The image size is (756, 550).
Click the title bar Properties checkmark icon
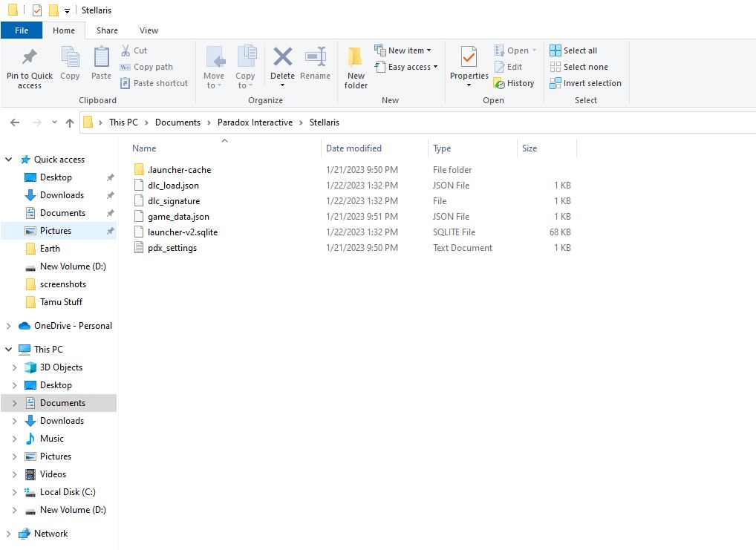[x=37, y=10]
